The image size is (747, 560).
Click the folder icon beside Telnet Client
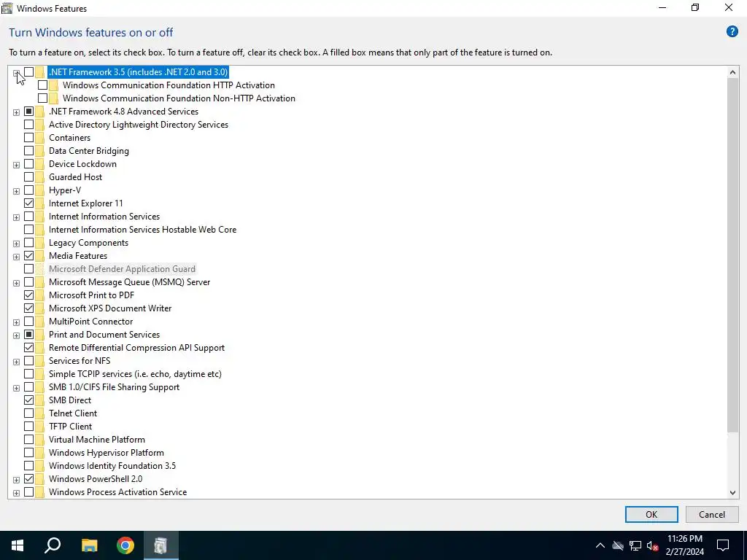point(39,413)
